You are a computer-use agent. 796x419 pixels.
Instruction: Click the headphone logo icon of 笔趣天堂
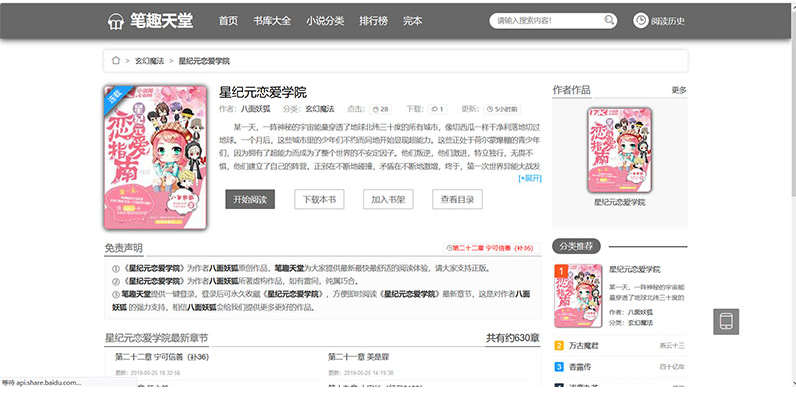116,21
